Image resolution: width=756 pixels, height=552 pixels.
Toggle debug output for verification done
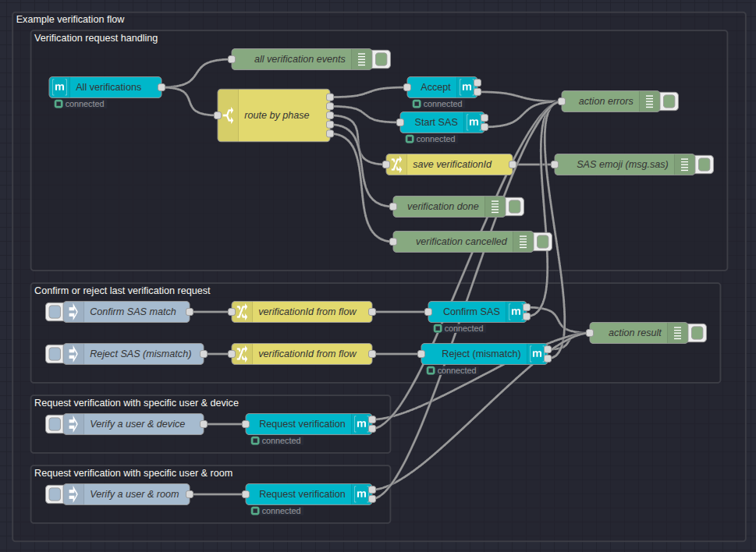[x=515, y=207]
